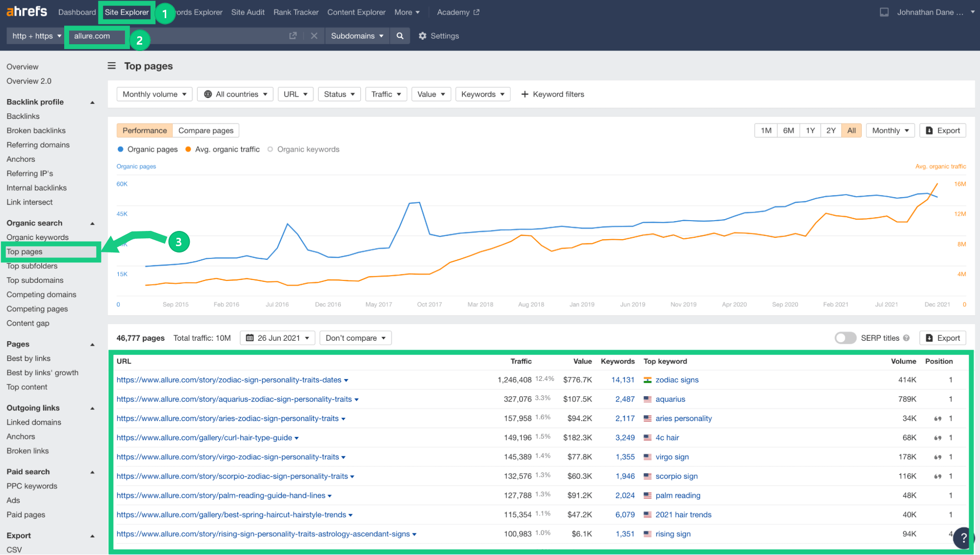
Task: Click the help question mark bubble
Action: [x=963, y=537]
